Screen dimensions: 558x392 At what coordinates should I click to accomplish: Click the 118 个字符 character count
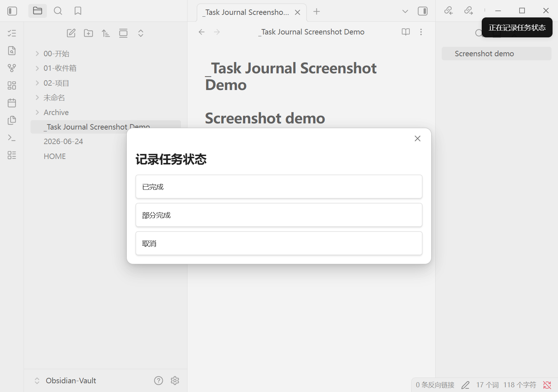click(520, 385)
